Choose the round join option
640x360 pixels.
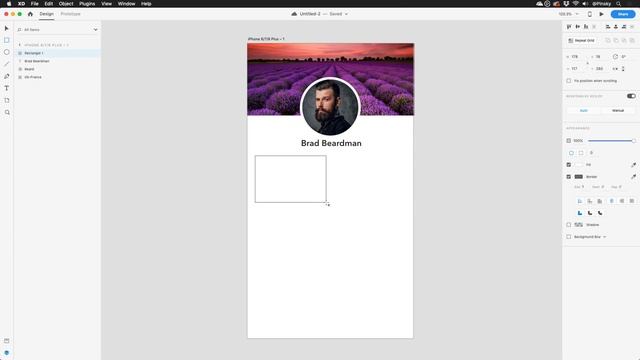(590, 213)
